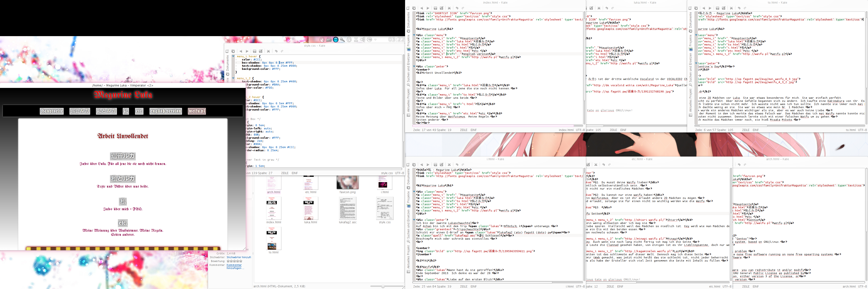Go forward using arrow in index.html Kate toolbar
This screenshot has width=868, height=289.
coord(428,8)
